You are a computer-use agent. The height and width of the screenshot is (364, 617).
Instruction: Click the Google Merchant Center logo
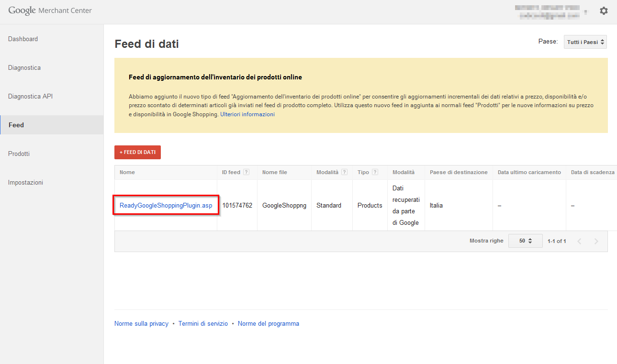tap(50, 11)
